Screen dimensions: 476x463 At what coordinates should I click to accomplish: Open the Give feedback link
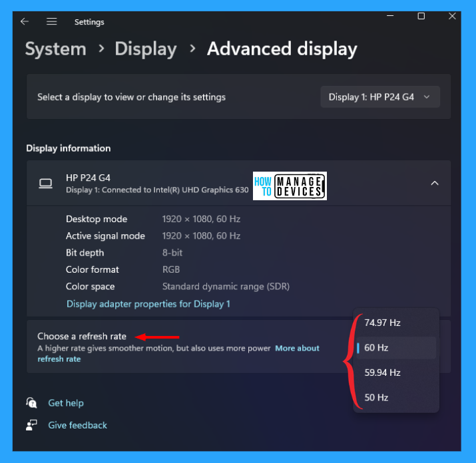tap(77, 425)
